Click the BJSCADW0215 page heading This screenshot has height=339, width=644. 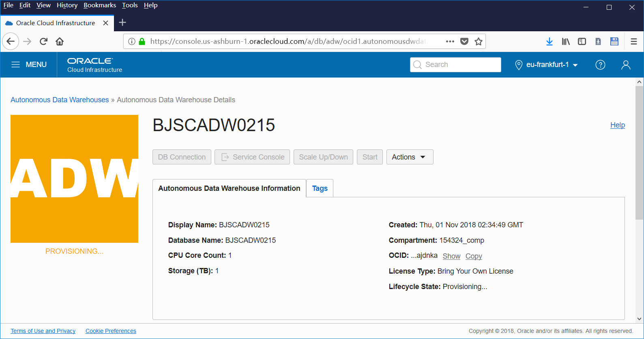click(214, 125)
